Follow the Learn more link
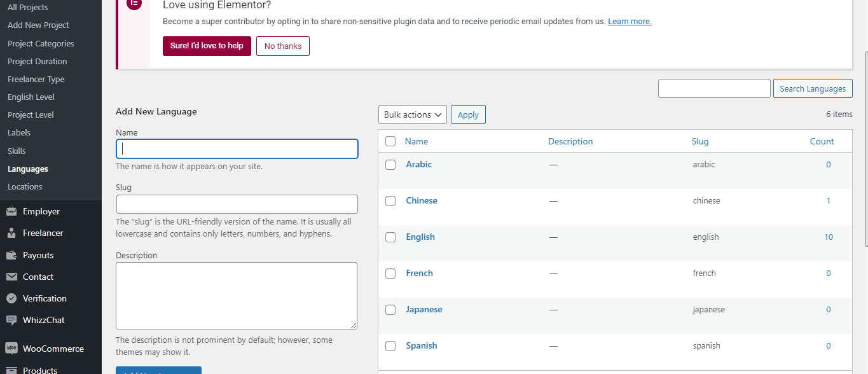Screen dimensions: 868x374 tap(630, 21)
